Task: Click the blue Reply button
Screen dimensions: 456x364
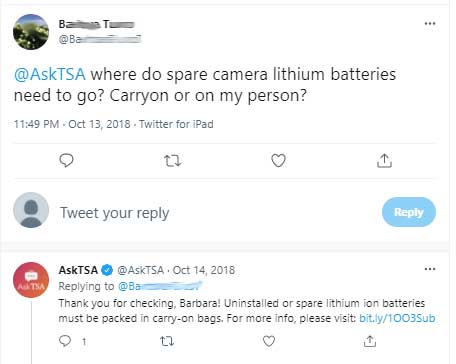Action: pyautogui.click(x=409, y=212)
